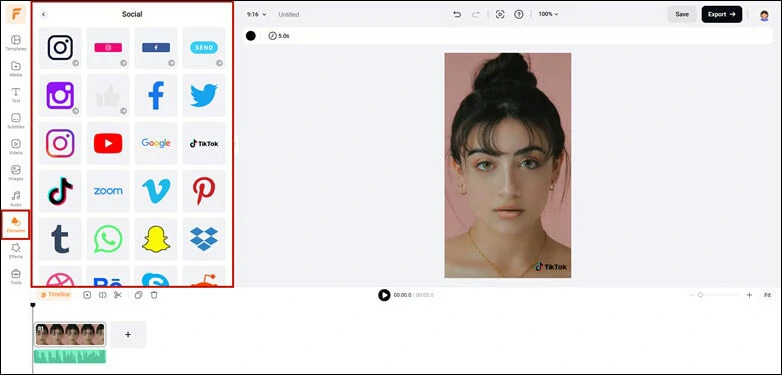Split the clip at playhead
This screenshot has width=782, height=375.
(102, 295)
